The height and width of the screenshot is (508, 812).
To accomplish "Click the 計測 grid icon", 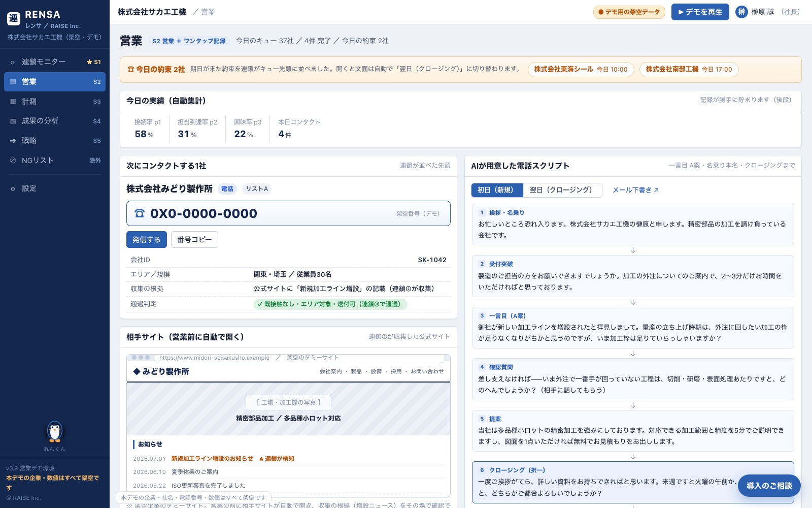I will 13,102.
